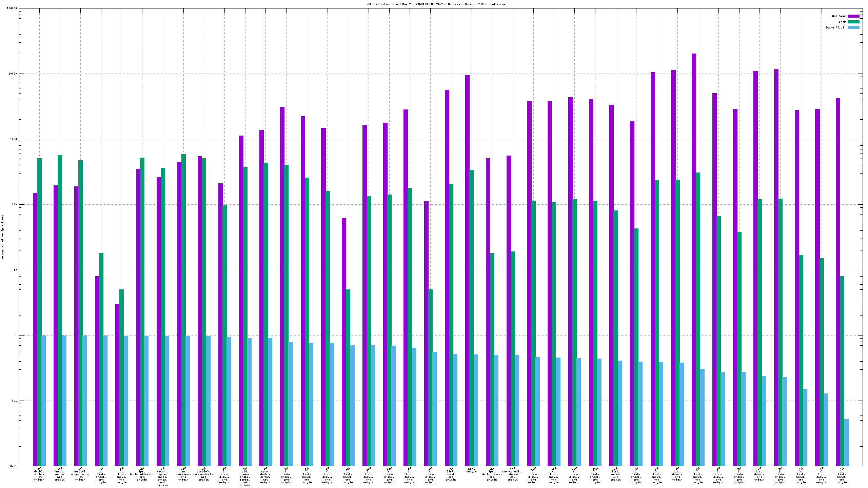
Task: Click the dnsbl-3.uceprotect.net axis label
Action: [203, 474]
